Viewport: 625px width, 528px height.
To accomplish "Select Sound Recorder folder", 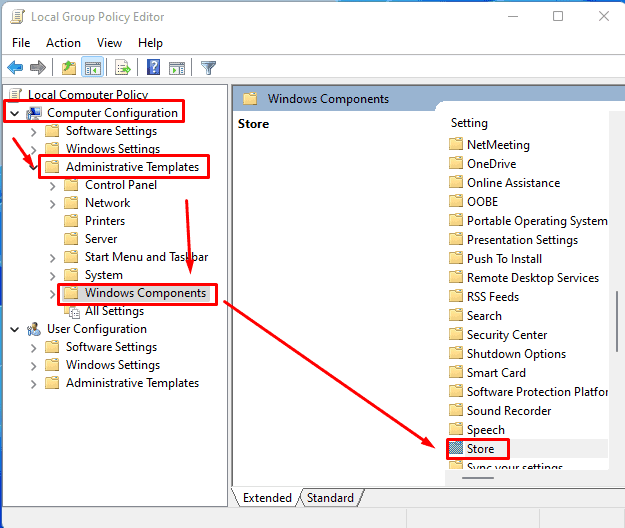I will (x=509, y=410).
